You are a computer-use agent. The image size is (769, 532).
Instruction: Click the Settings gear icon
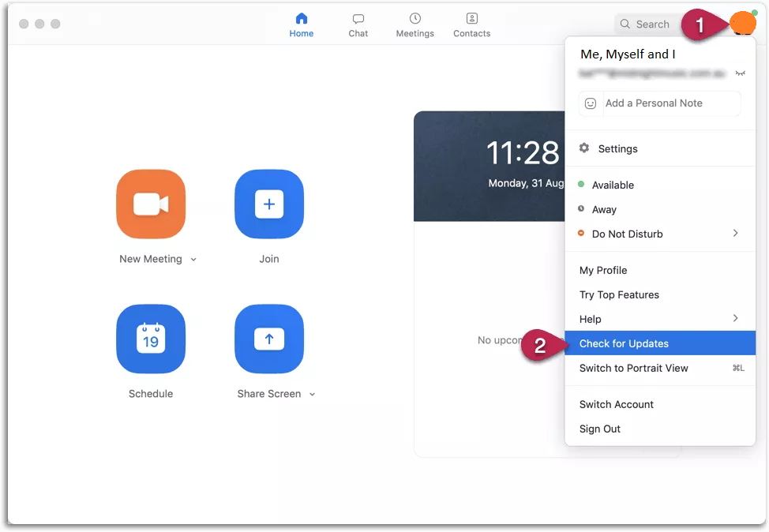tap(584, 148)
